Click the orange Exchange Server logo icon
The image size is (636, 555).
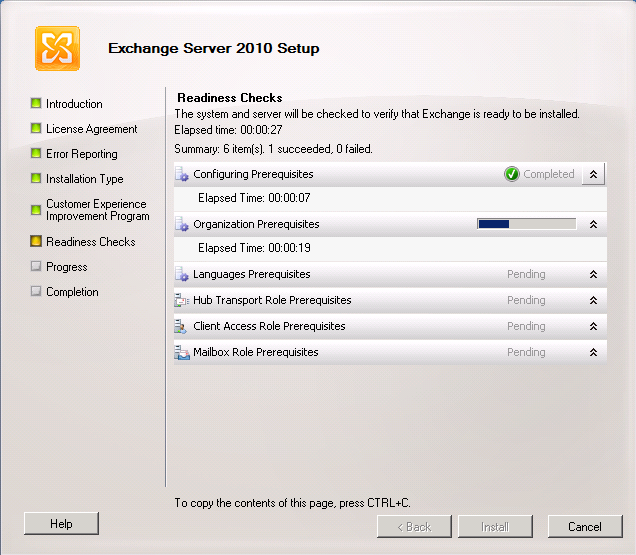click(x=57, y=48)
